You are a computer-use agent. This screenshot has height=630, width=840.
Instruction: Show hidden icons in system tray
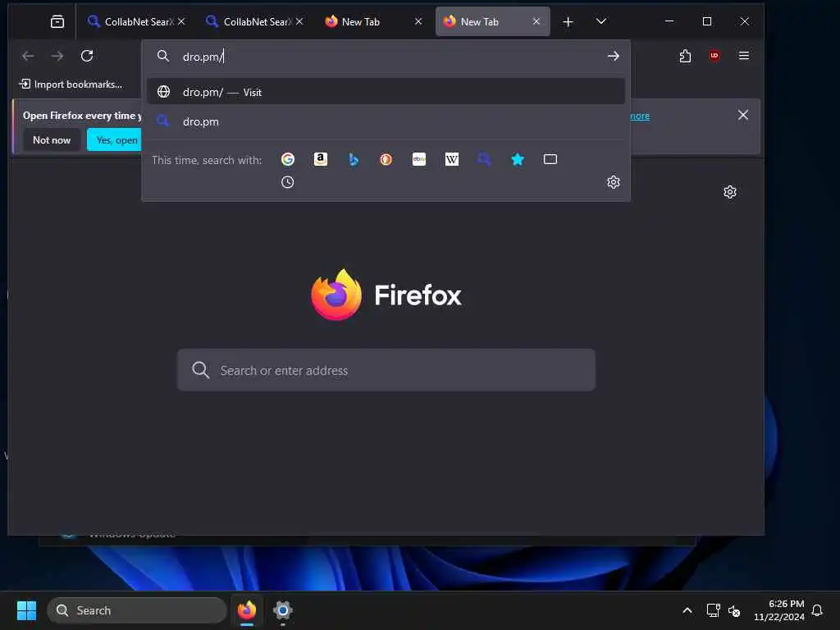click(687, 610)
